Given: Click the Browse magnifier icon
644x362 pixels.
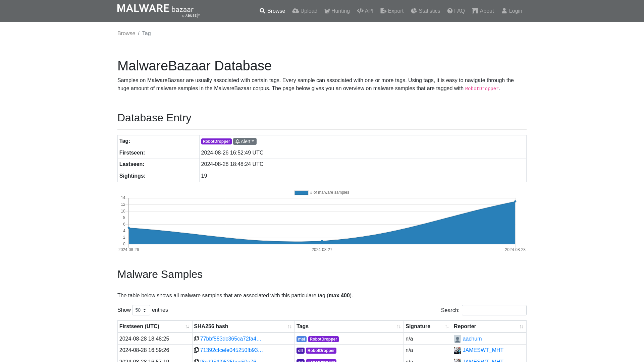Looking at the screenshot, I should [x=262, y=11].
